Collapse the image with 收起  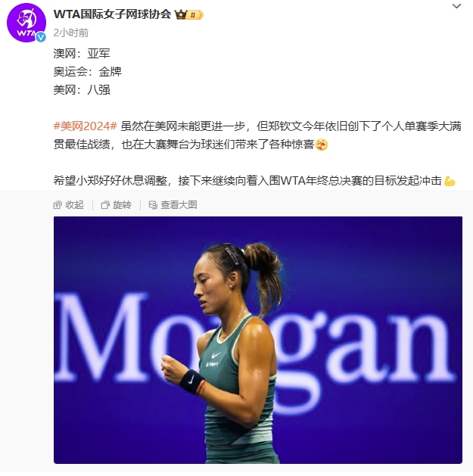tap(69, 205)
